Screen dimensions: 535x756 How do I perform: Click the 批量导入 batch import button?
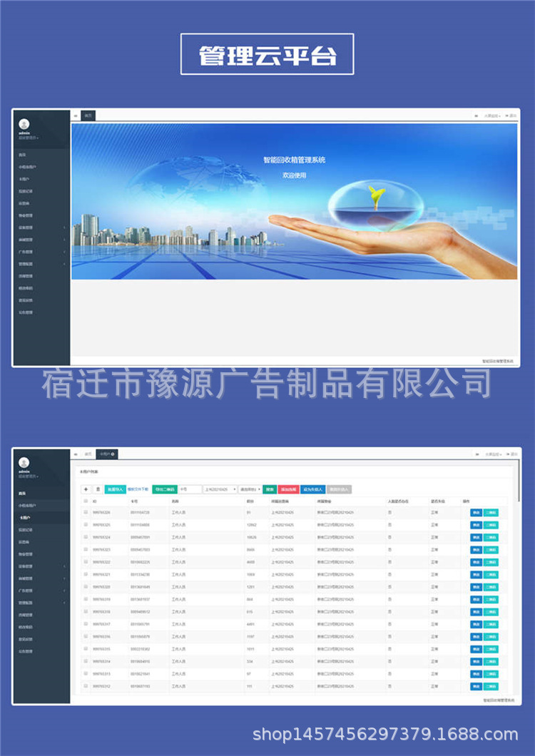116,489
